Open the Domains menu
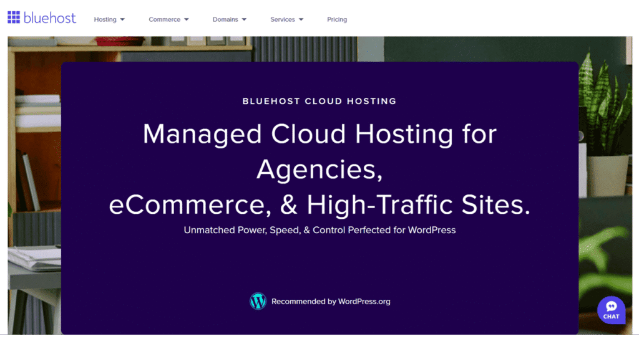Screen dimensions: 639x364 [x=225, y=19]
